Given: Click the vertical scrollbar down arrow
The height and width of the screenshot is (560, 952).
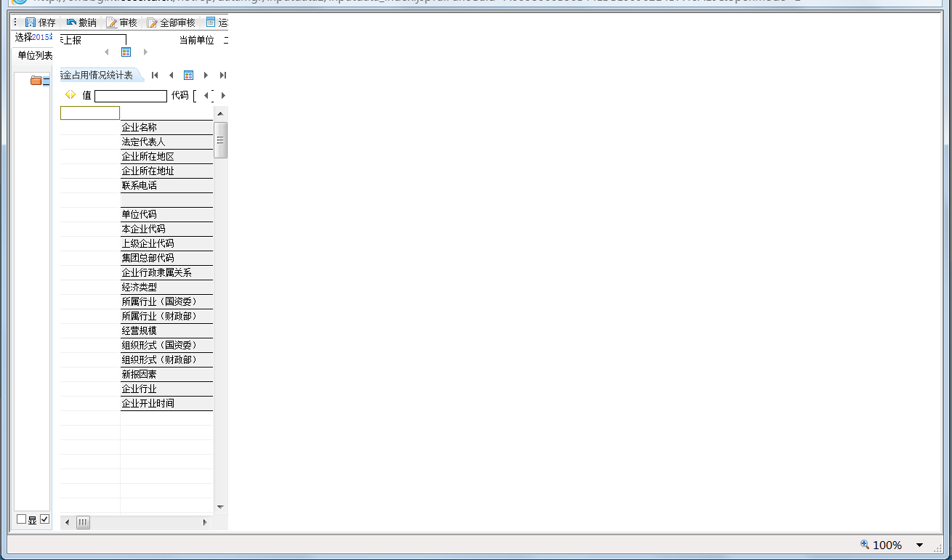Looking at the screenshot, I should (220, 507).
